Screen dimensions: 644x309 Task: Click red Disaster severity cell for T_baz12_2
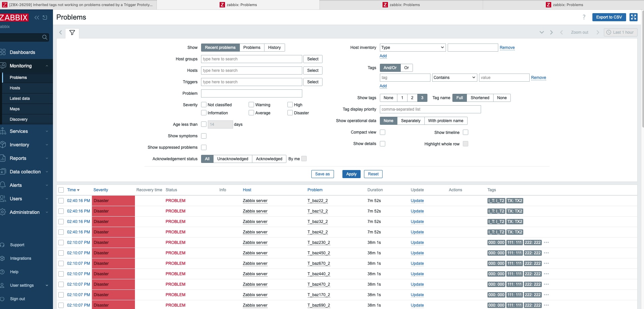[x=113, y=211]
